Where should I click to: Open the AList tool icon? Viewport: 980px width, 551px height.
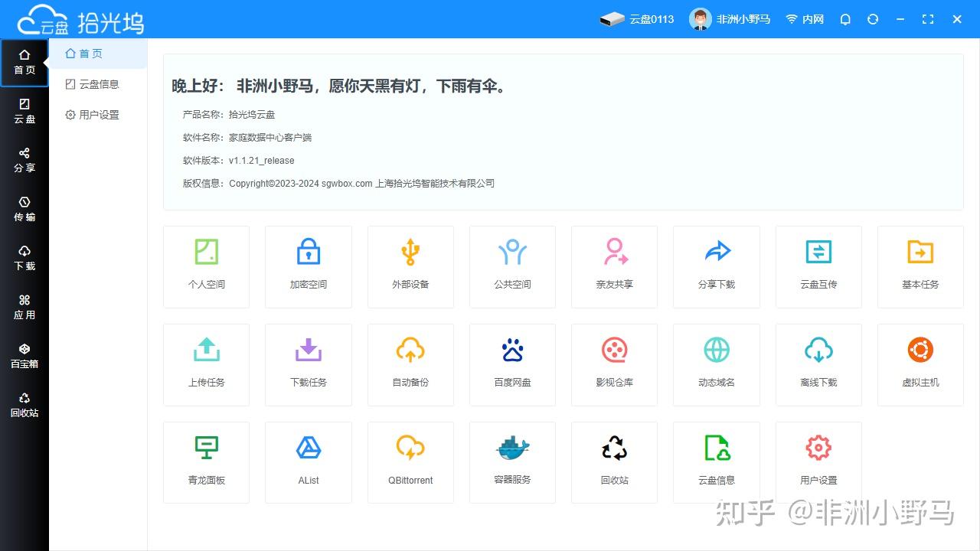[x=308, y=462]
